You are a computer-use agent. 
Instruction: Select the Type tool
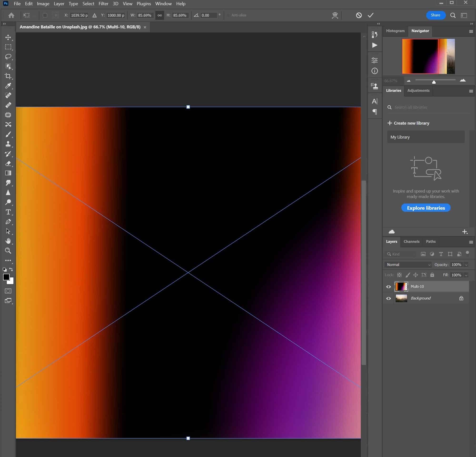pyautogui.click(x=8, y=212)
